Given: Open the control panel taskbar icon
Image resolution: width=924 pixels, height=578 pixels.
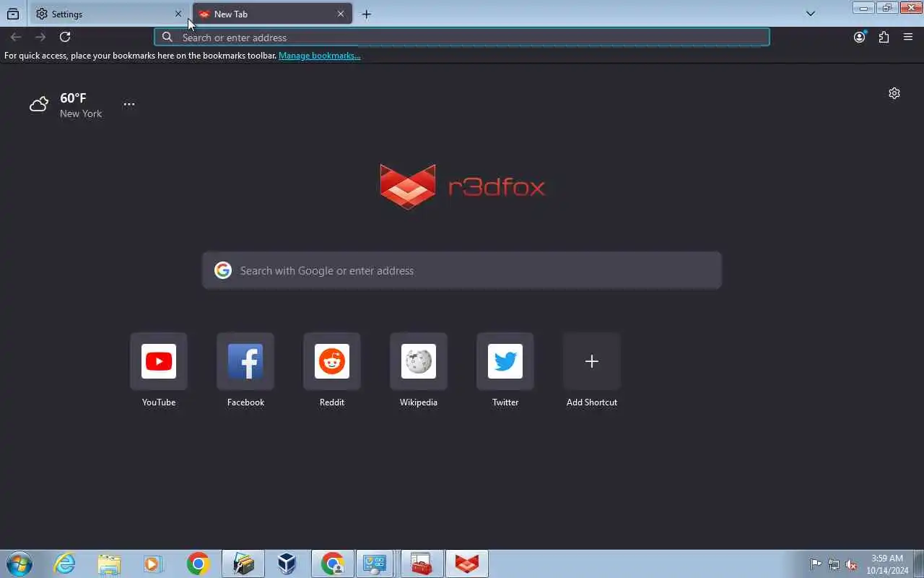Looking at the screenshot, I should click(x=375, y=564).
